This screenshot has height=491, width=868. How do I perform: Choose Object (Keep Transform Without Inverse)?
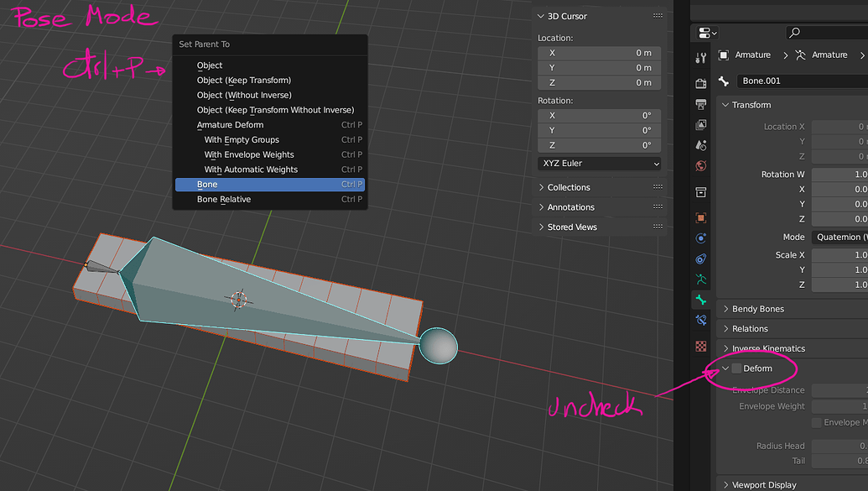coord(270,110)
